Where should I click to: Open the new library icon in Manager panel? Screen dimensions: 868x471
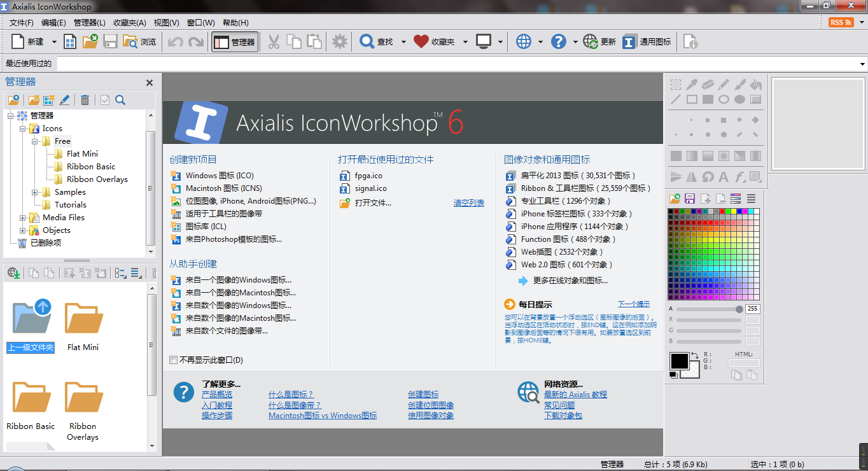tap(48, 100)
